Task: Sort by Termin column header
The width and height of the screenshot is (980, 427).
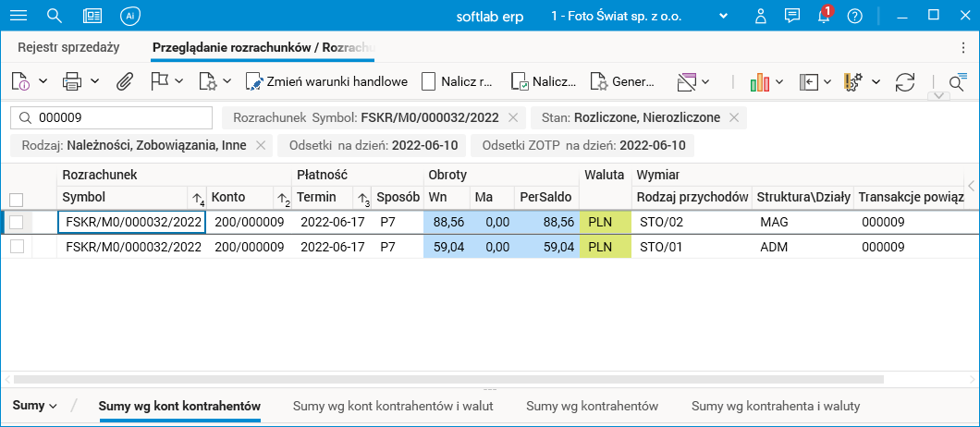Action: [332, 197]
